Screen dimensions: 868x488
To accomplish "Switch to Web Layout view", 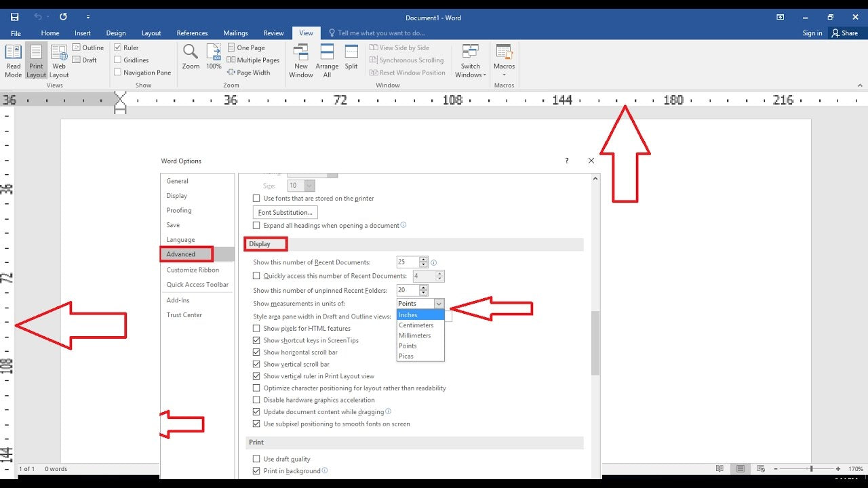I will (59, 60).
